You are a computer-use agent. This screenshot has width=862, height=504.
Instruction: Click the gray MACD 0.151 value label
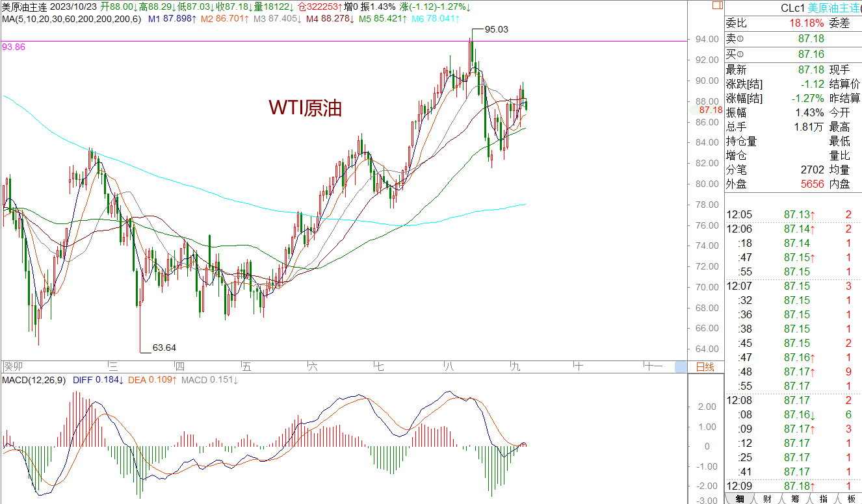209,380
